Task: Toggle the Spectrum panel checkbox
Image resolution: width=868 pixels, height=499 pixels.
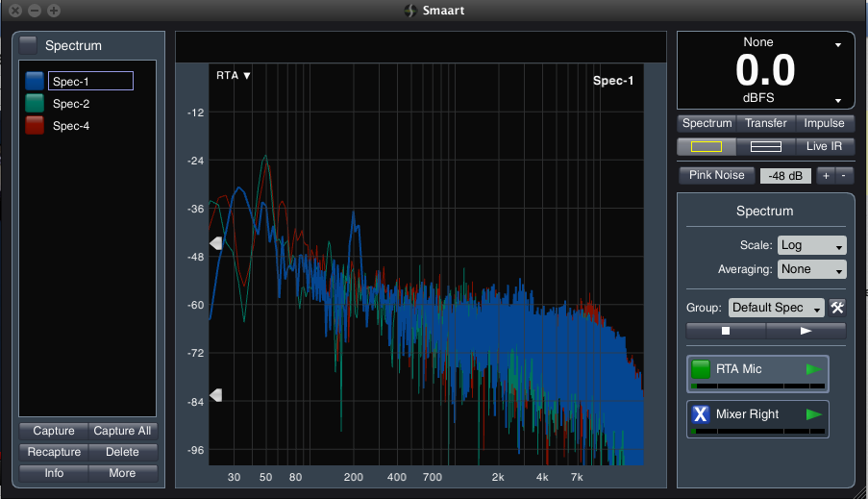Action: tap(28, 45)
